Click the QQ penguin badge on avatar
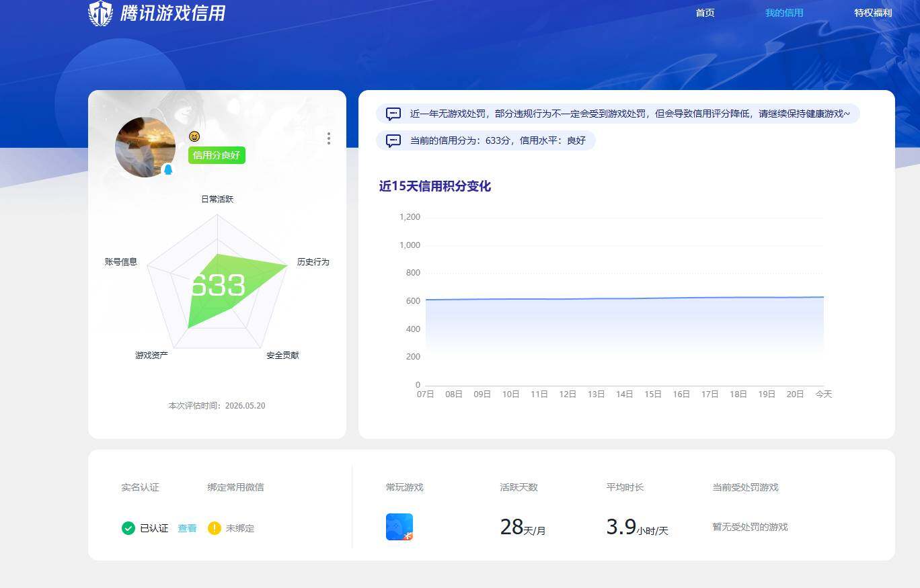 tap(168, 169)
